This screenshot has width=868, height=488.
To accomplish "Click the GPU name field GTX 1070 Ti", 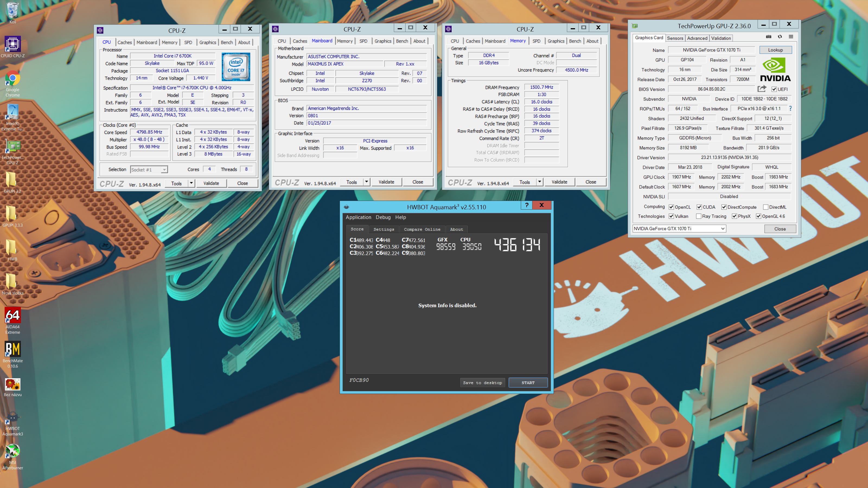I will [x=711, y=50].
